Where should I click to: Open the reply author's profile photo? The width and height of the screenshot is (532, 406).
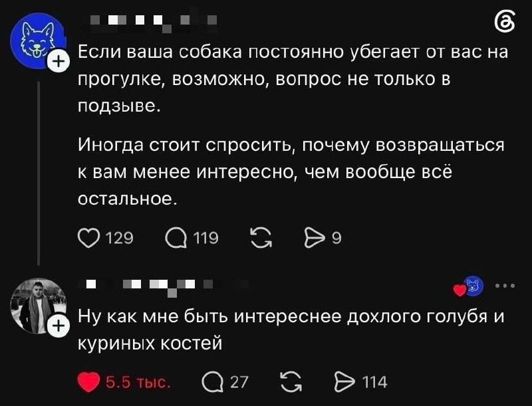[37, 306]
